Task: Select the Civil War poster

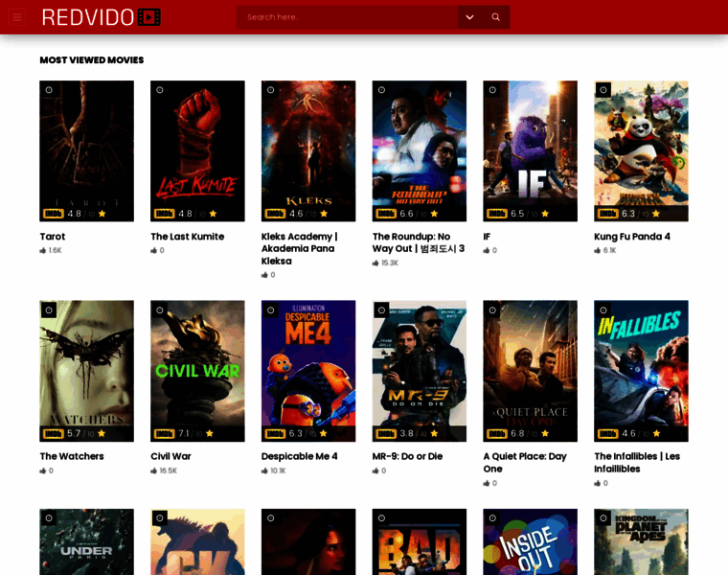Action: (x=197, y=371)
